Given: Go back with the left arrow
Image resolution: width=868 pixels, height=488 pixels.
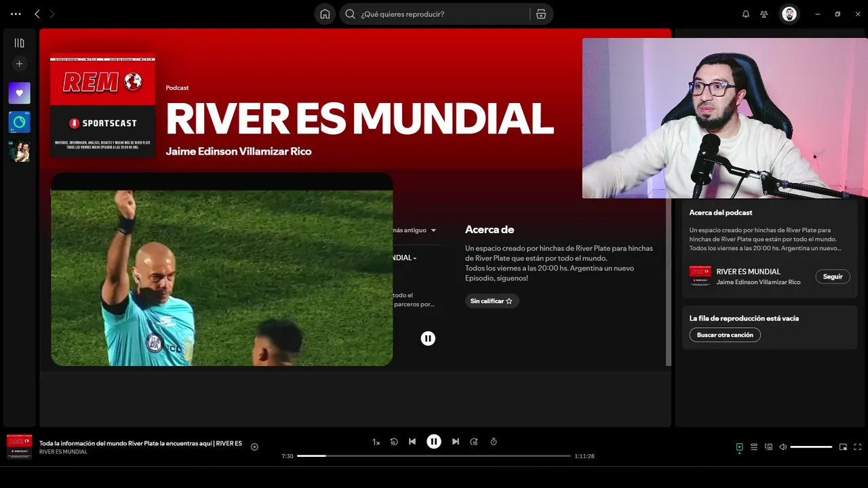Looking at the screenshot, I should pyautogui.click(x=37, y=14).
